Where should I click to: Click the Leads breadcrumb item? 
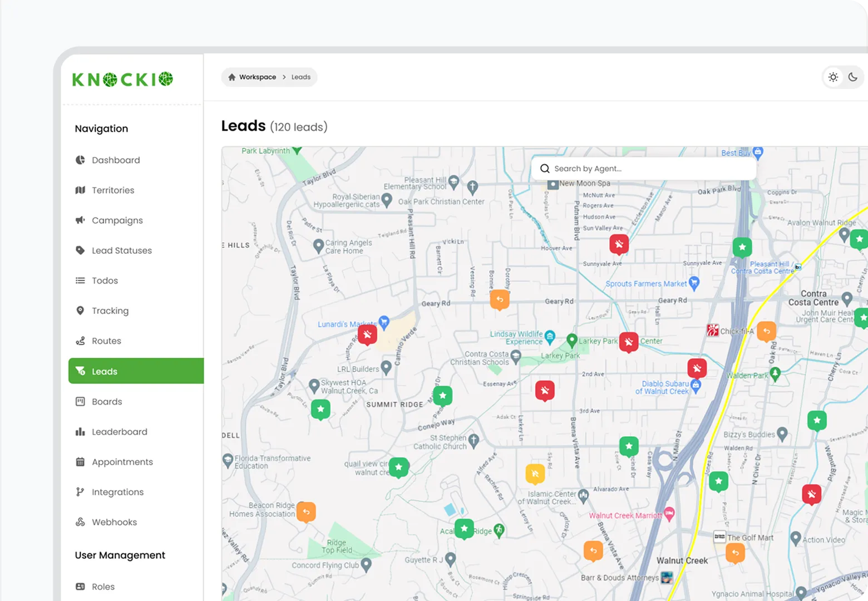(x=301, y=77)
